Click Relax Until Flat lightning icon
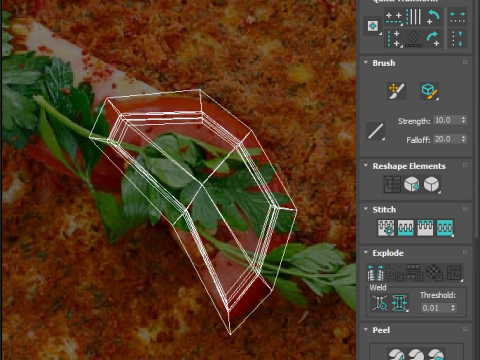The width and height of the screenshot is (480, 360). tap(412, 184)
